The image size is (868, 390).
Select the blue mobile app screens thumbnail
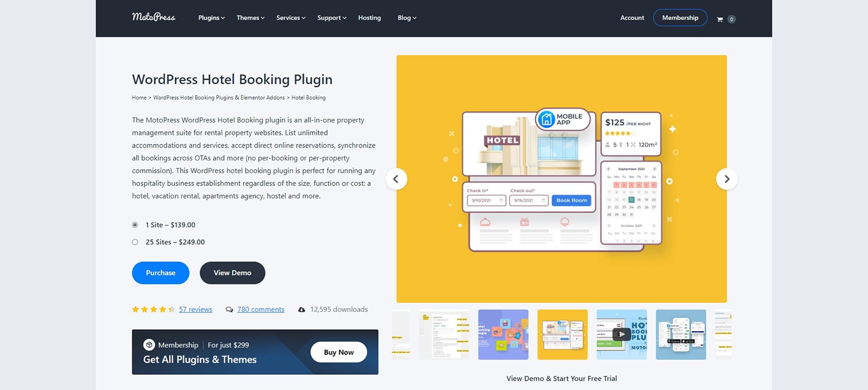coord(681,335)
